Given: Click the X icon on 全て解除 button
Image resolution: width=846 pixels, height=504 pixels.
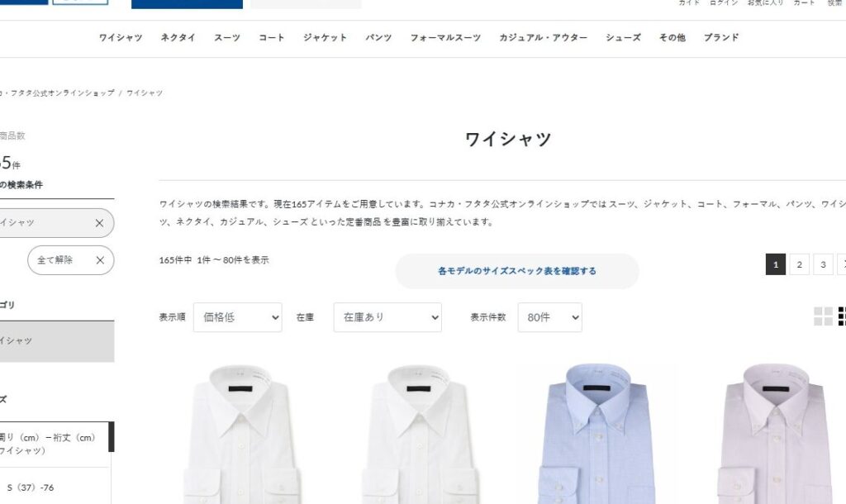Looking at the screenshot, I should click(100, 260).
